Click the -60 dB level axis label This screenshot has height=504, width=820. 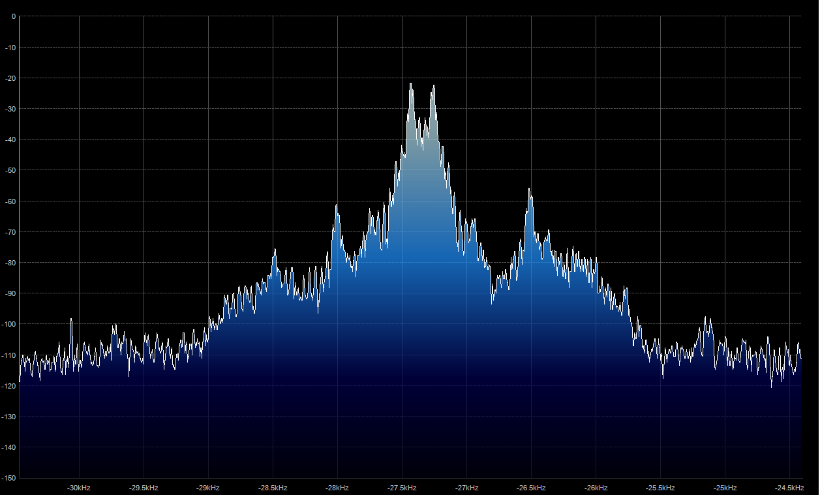10,201
